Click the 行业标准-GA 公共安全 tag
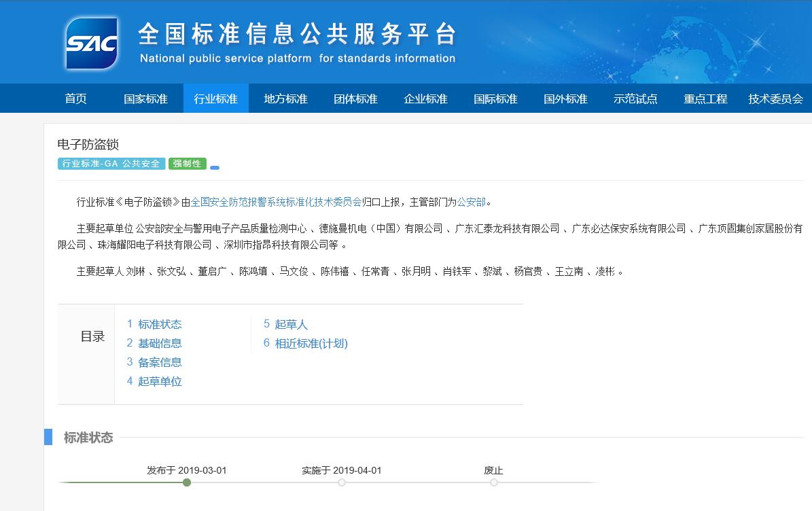The image size is (812, 511). 111,164
